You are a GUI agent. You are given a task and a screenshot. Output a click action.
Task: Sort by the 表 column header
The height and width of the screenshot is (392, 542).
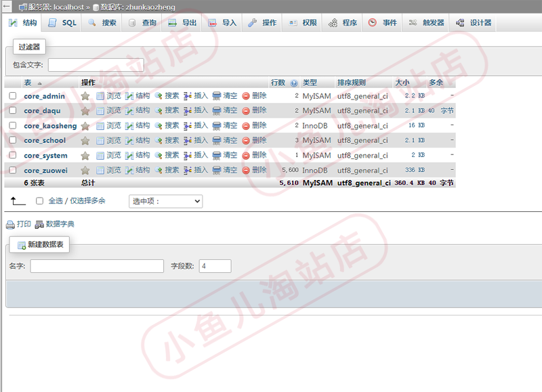(x=28, y=83)
